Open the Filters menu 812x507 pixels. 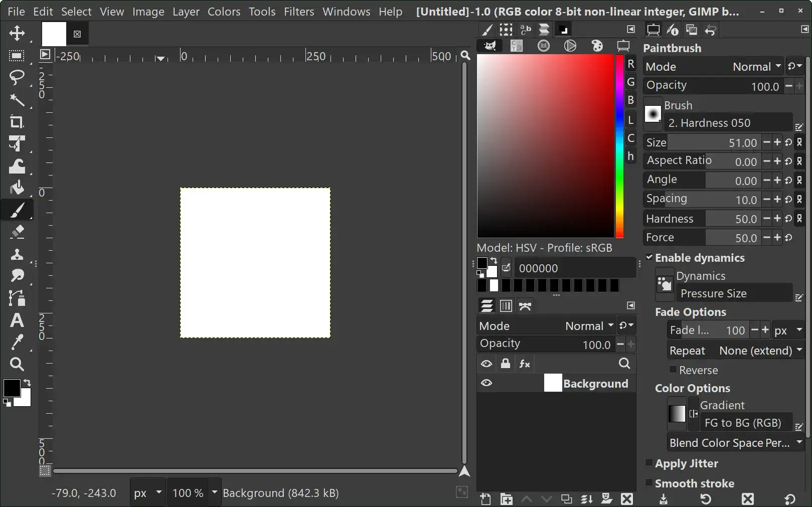click(x=299, y=12)
